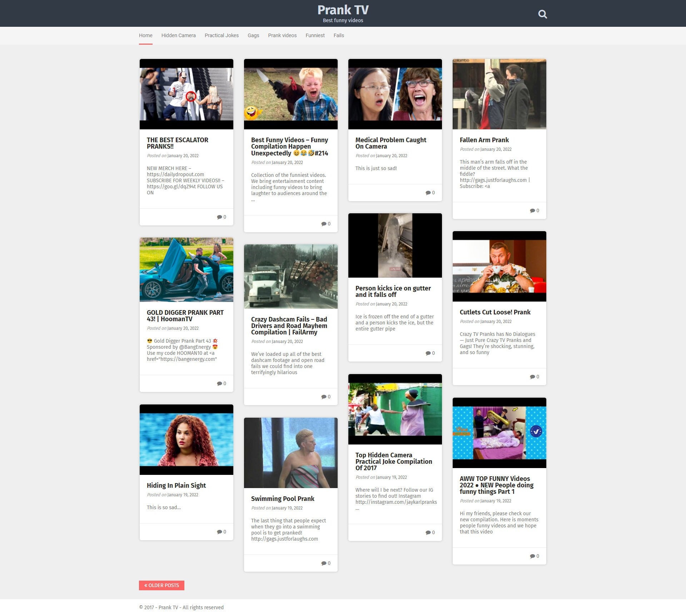Open Person kicks ice on gutter title
Viewport: 686px width, 616px height.
tap(393, 292)
